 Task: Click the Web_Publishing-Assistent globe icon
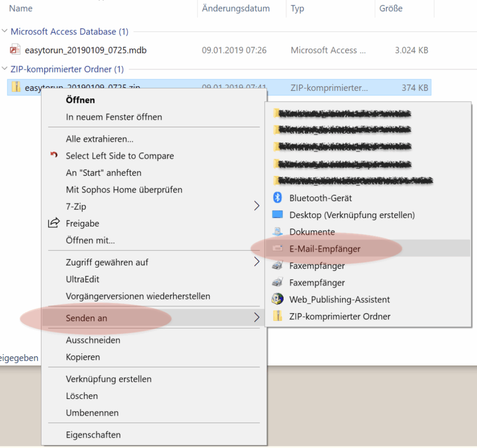pos(278,299)
